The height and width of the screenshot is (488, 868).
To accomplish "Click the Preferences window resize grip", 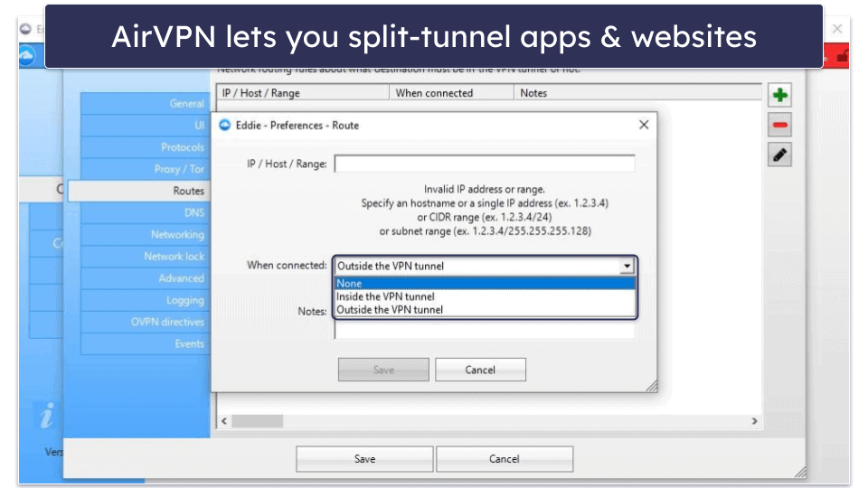I will (x=800, y=472).
